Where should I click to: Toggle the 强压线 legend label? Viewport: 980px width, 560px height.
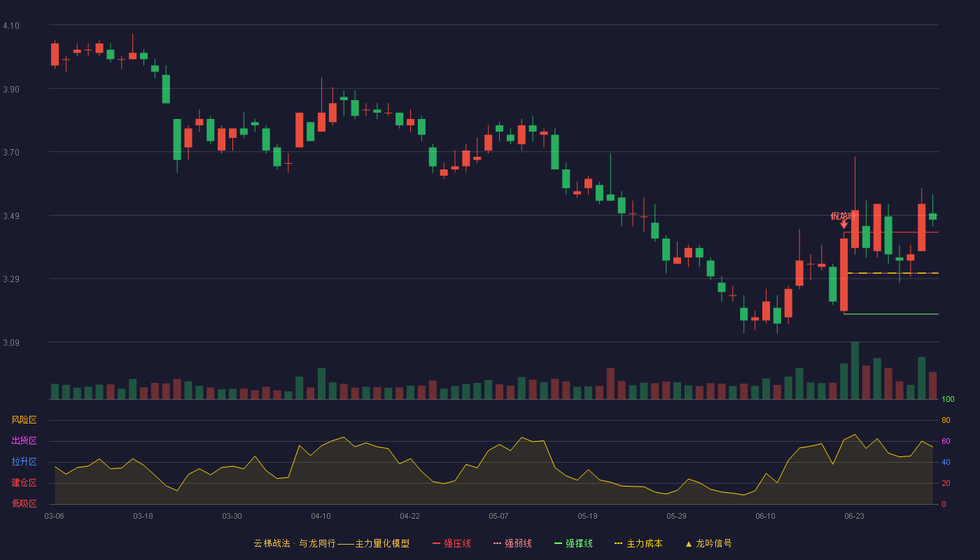click(x=457, y=543)
